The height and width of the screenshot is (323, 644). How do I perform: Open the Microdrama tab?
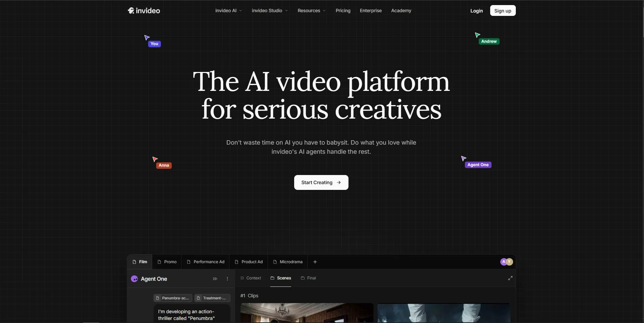point(288,262)
